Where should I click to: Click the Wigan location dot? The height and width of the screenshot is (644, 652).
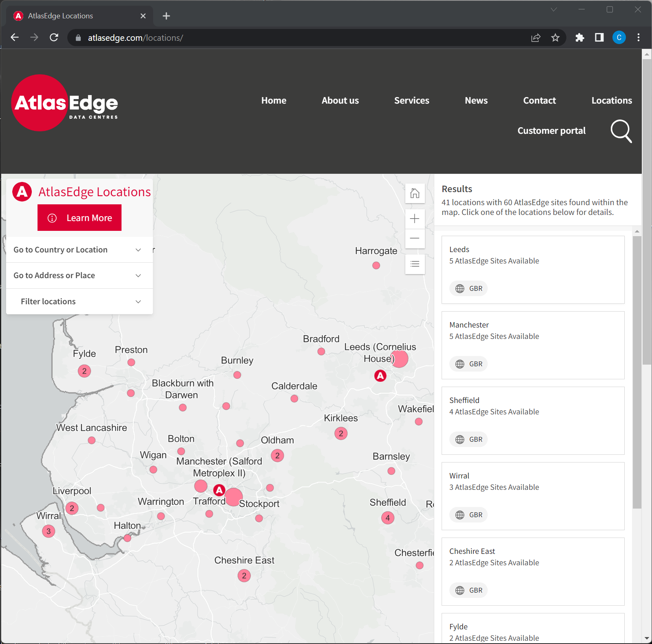153,469
